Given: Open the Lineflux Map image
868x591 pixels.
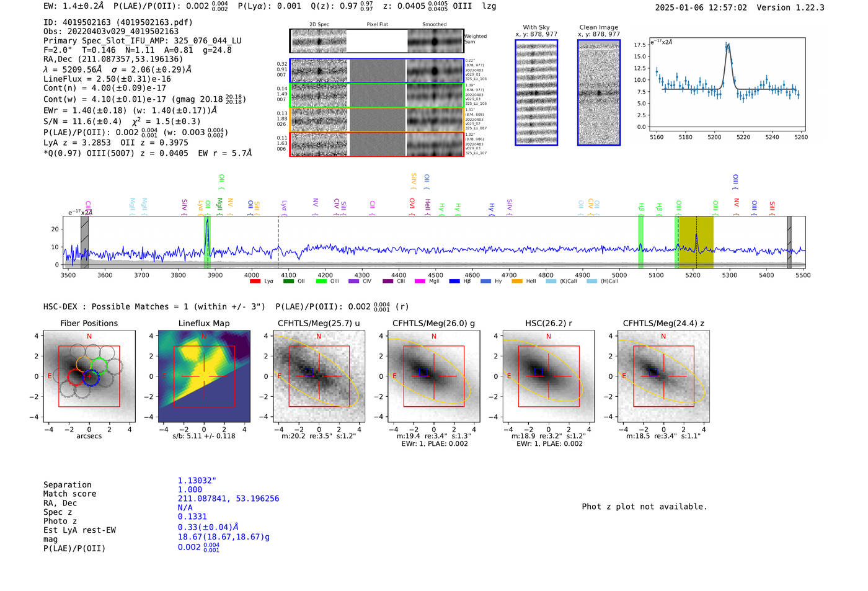Looking at the screenshot, I should tap(204, 376).
